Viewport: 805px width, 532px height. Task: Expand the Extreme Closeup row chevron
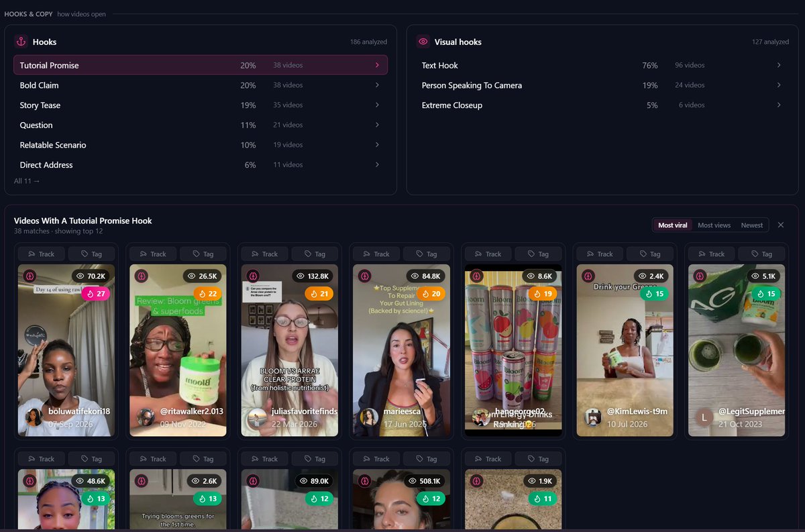[x=779, y=105]
